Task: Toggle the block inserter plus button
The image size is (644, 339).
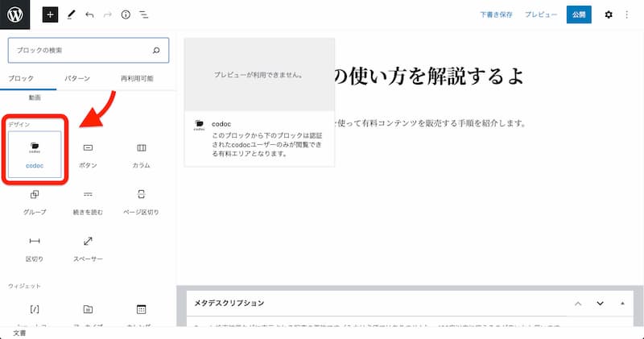Action: pyautogui.click(x=50, y=14)
